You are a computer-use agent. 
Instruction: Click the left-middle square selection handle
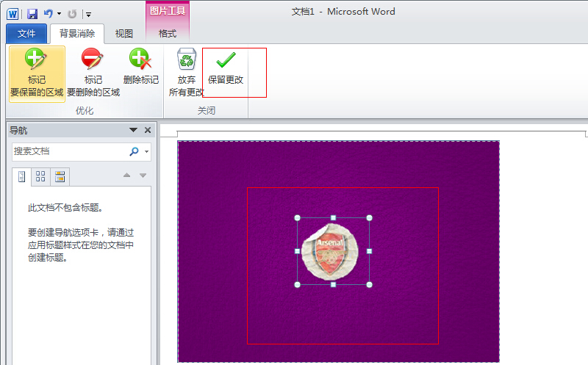[x=298, y=251]
